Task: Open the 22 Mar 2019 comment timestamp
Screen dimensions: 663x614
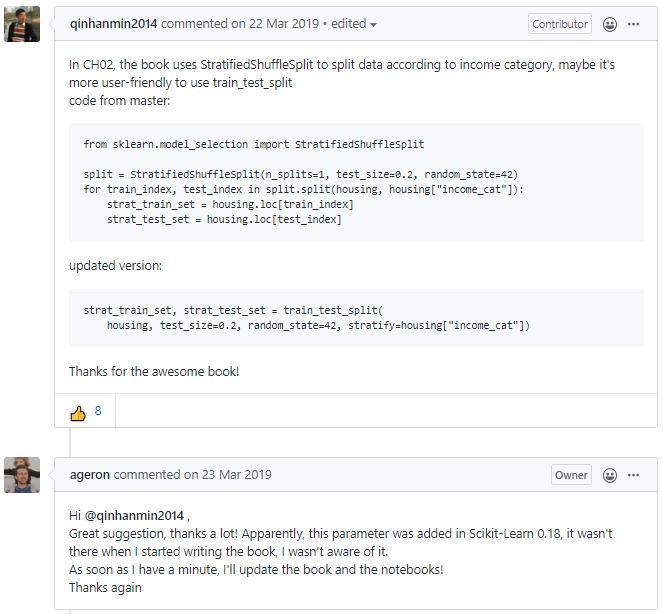Action: click(x=284, y=24)
